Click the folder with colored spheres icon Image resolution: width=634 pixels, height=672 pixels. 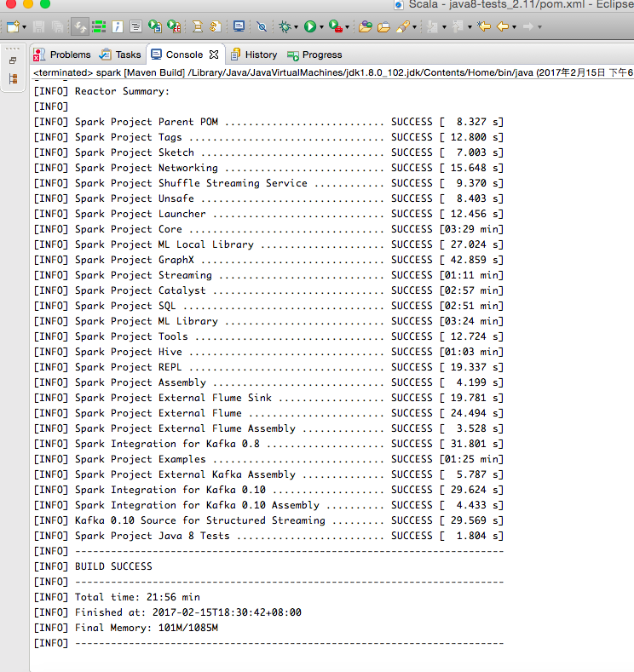(x=366, y=27)
